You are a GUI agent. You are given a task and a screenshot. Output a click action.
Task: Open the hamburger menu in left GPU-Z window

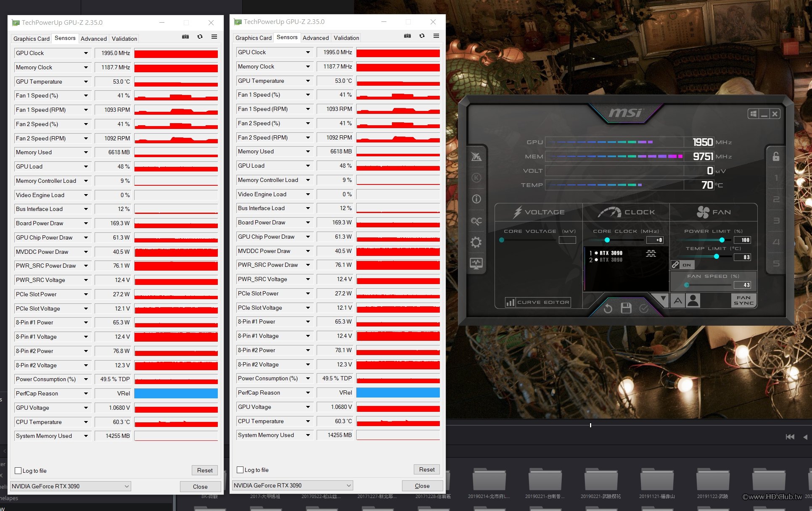pyautogui.click(x=214, y=37)
